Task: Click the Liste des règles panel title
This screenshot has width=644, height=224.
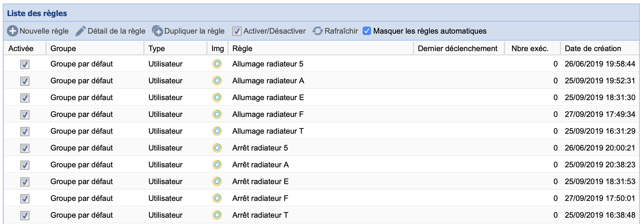Action: (x=37, y=13)
